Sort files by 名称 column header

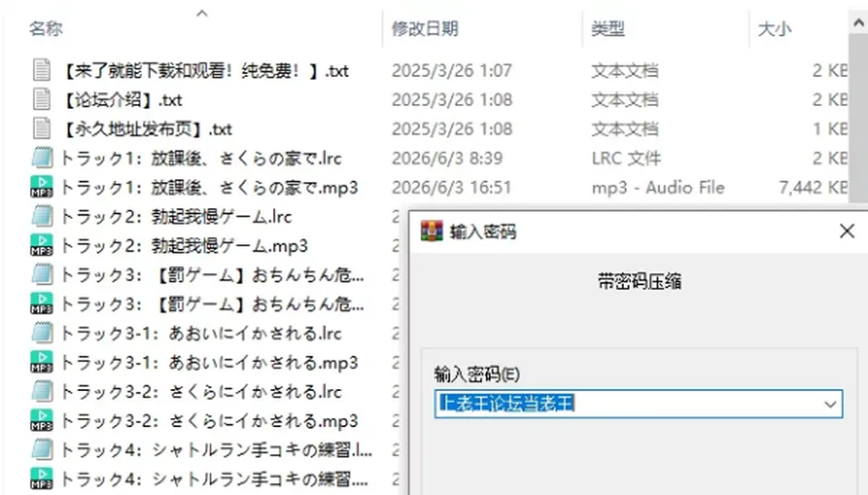point(46,28)
